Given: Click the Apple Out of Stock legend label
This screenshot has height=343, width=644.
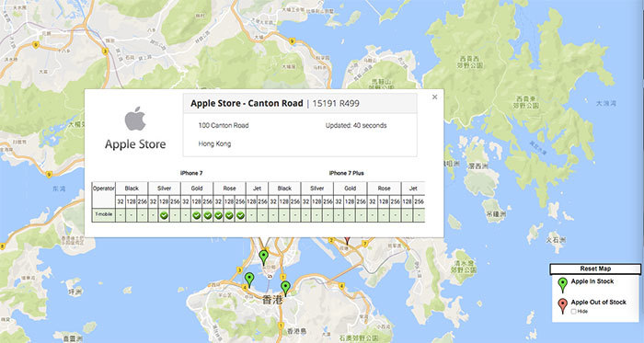Looking at the screenshot, I should tap(598, 302).
